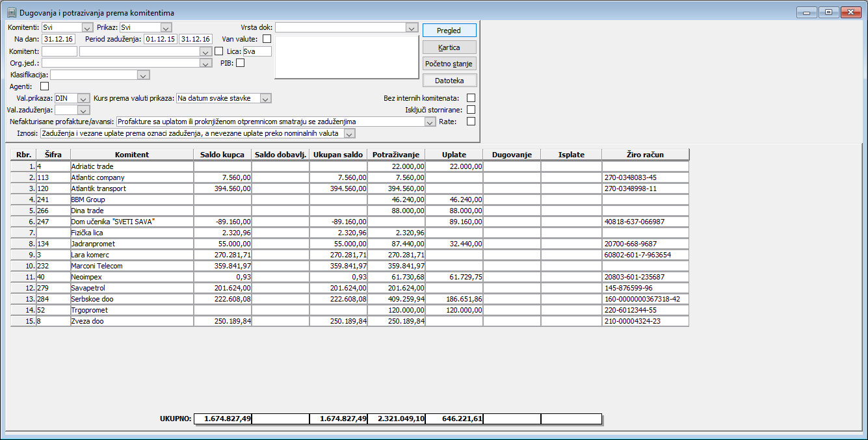Click the Žiro račun column header
Screen dimensions: 868x440
[645, 155]
